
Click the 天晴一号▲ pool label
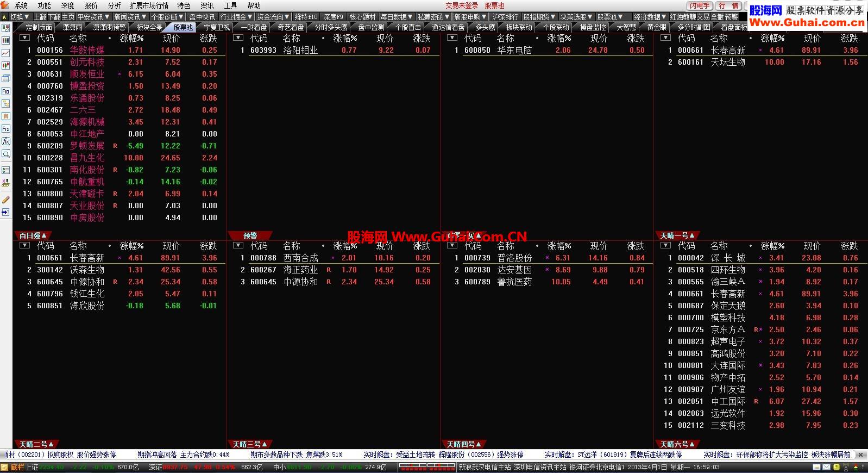point(677,235)
